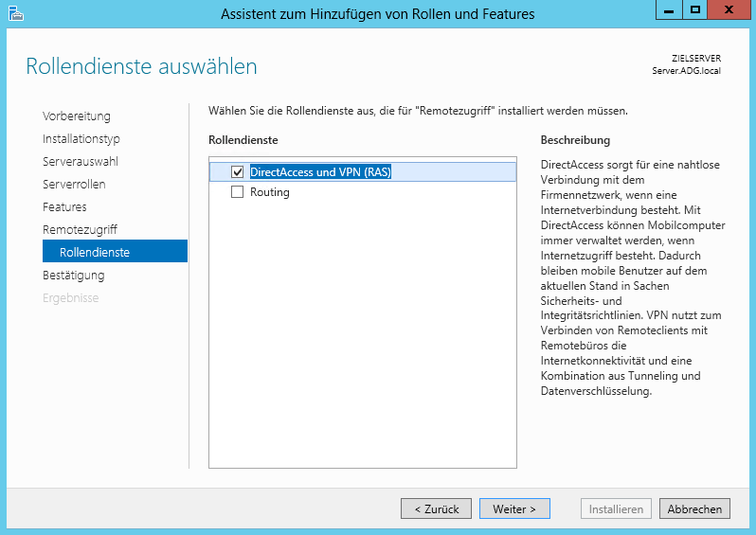756x535 pixels.
Task: Click the Abbrechen button
Action: pos(694,508)
